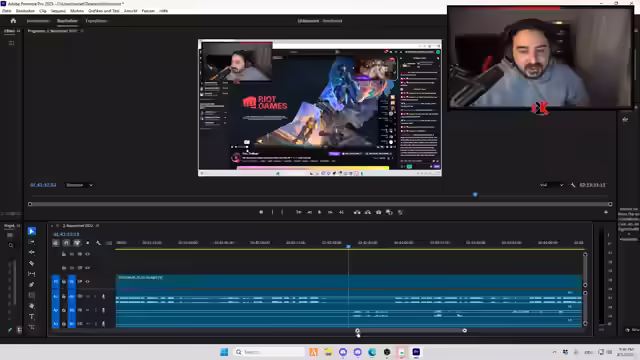Click the Home icon in the header bar

(x=13, y=21)
